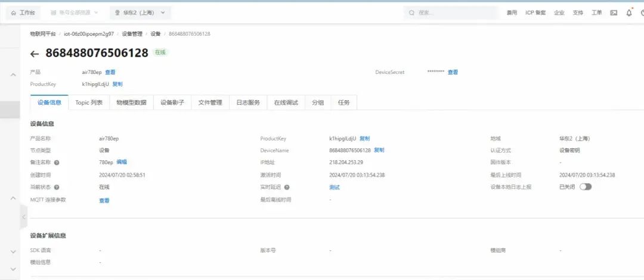Click 复制 beside ProductKey in 设备信息 section
Viewport: 644px width, 280px height.
tap(365, 138)
